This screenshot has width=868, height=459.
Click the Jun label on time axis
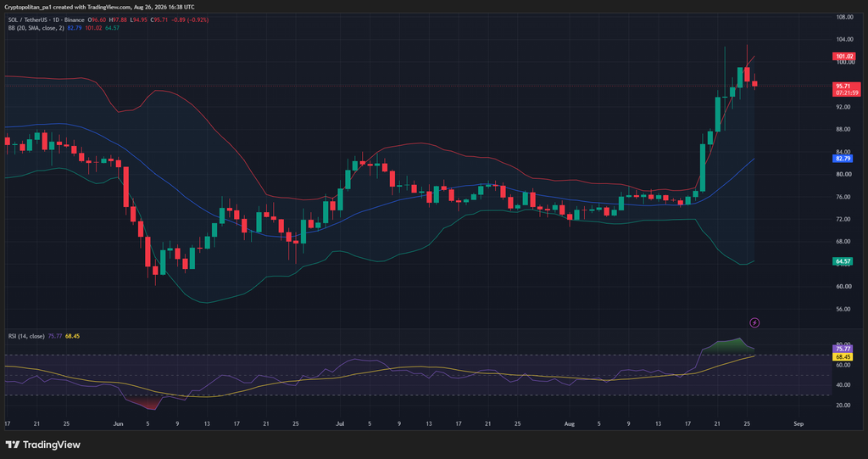pyautogui.click(x=117, y=423)
